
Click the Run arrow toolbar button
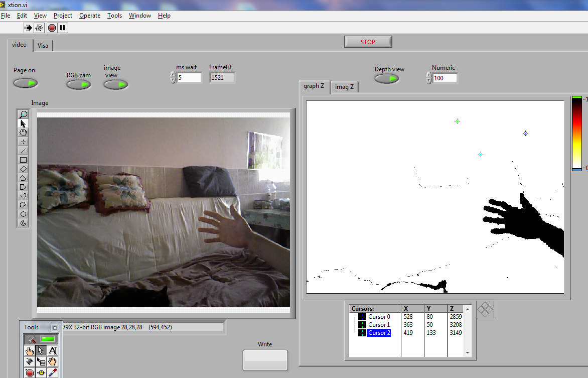point(28,28)
